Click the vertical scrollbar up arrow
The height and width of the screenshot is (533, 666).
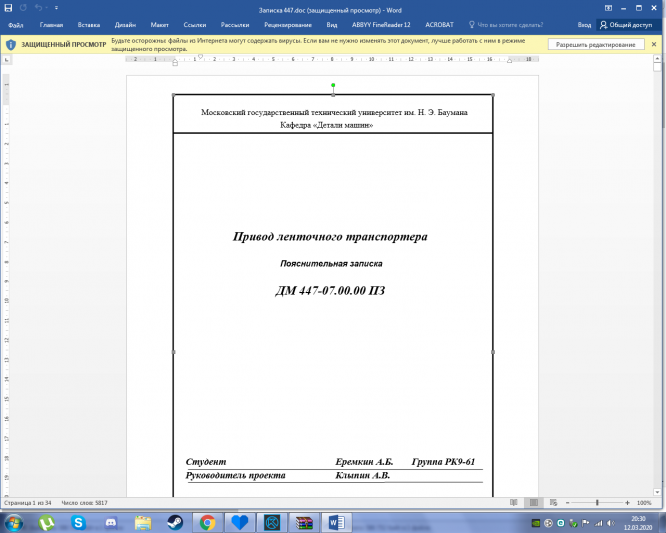pos(657,59)
